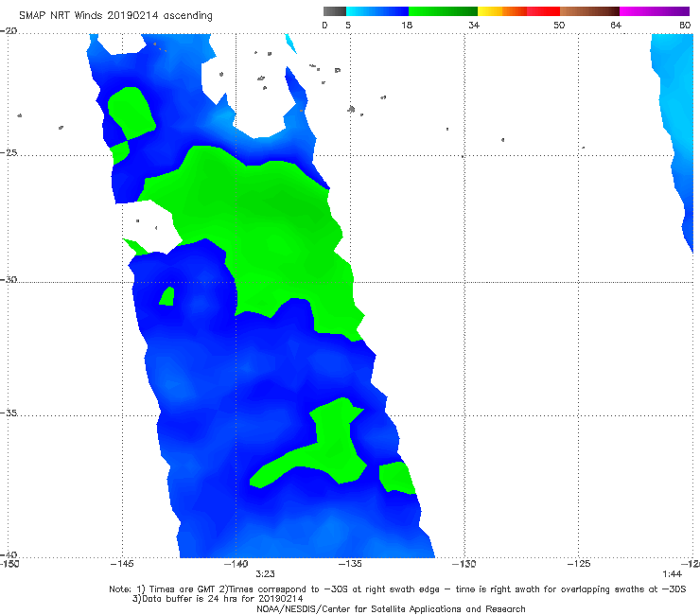700x615 pixels.
Task: Click the green 18-34 color bar segment
Action: click(x=443, y=11)
